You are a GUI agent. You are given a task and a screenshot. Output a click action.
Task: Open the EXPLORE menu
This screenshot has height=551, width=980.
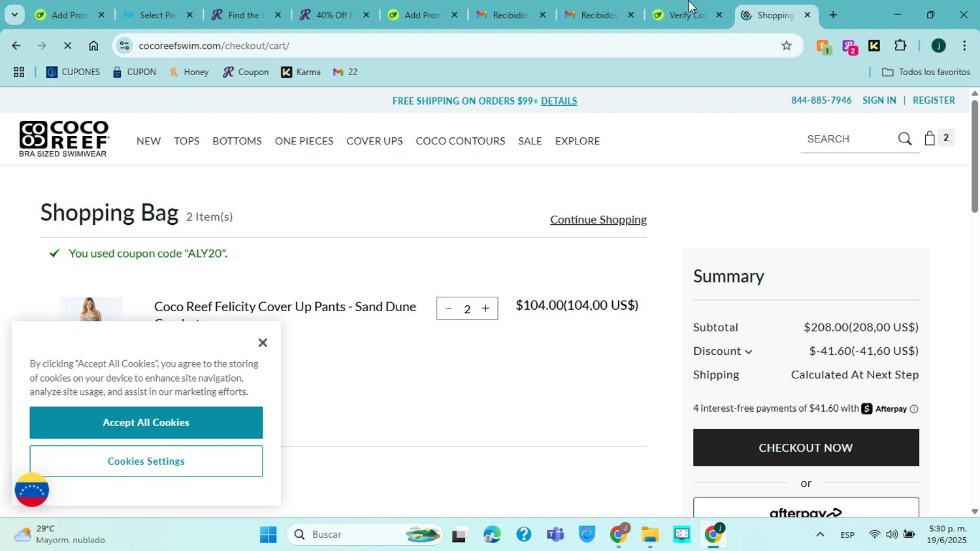point(578,141)
